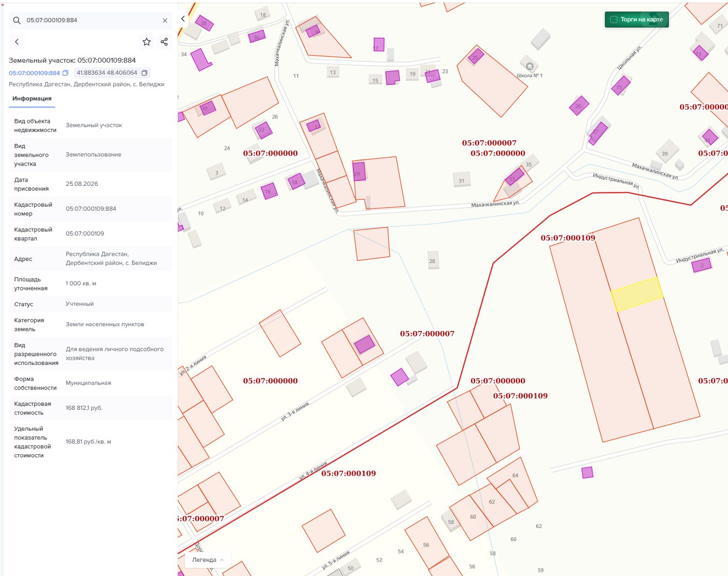The width and height of the screenshot is (728, 576).
Task: Click purple building 22 on the map
Action: click(264, 130)
